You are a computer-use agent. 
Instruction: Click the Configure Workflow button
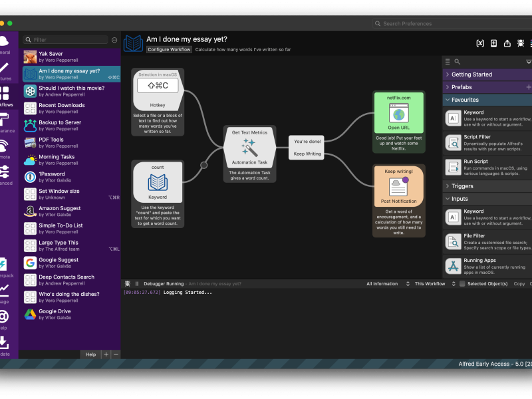[169, 49]
